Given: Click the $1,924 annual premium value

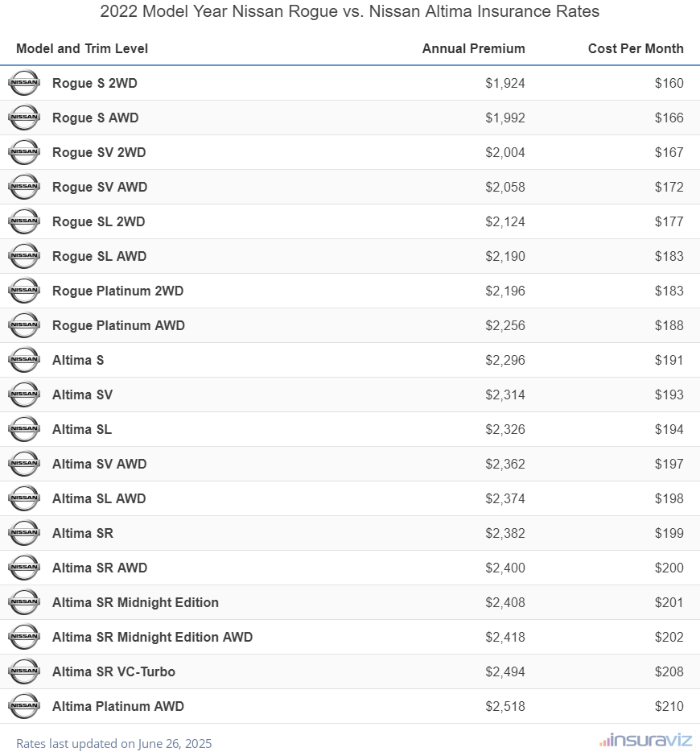Looking at the screenshot, I should [x=505, y=83].
